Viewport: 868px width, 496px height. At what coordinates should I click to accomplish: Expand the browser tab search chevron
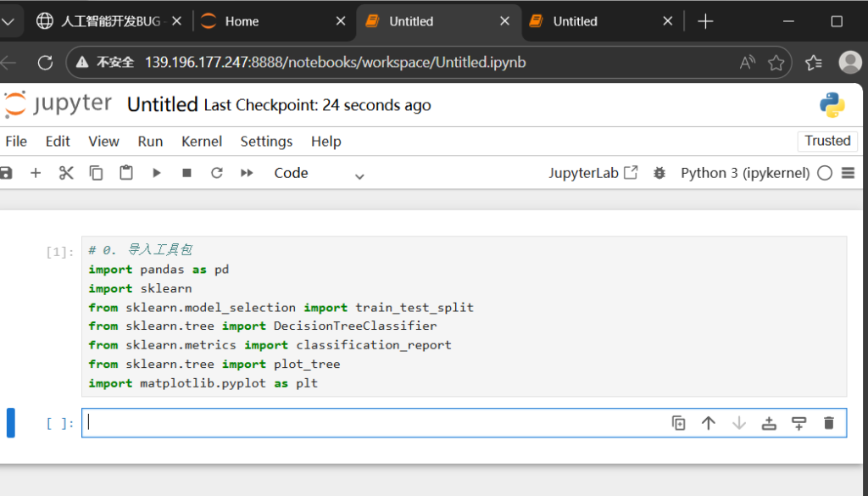click(8, 21)
